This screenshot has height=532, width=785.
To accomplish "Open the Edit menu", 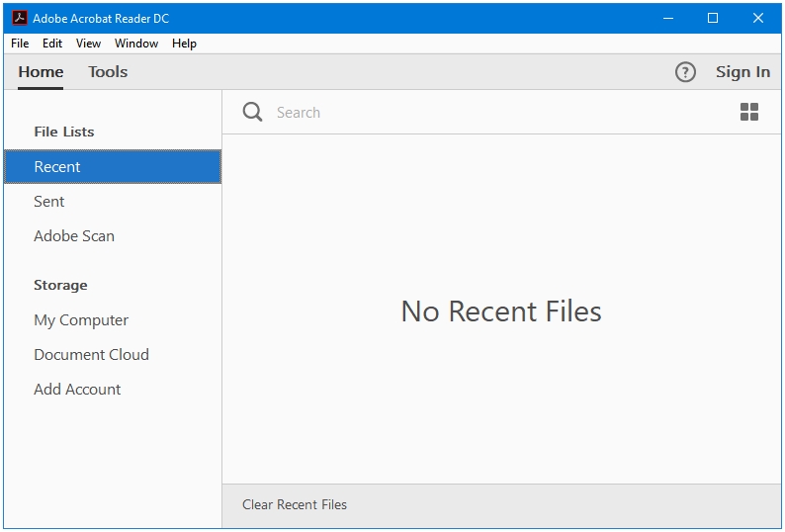I will (x=52, y=44).
